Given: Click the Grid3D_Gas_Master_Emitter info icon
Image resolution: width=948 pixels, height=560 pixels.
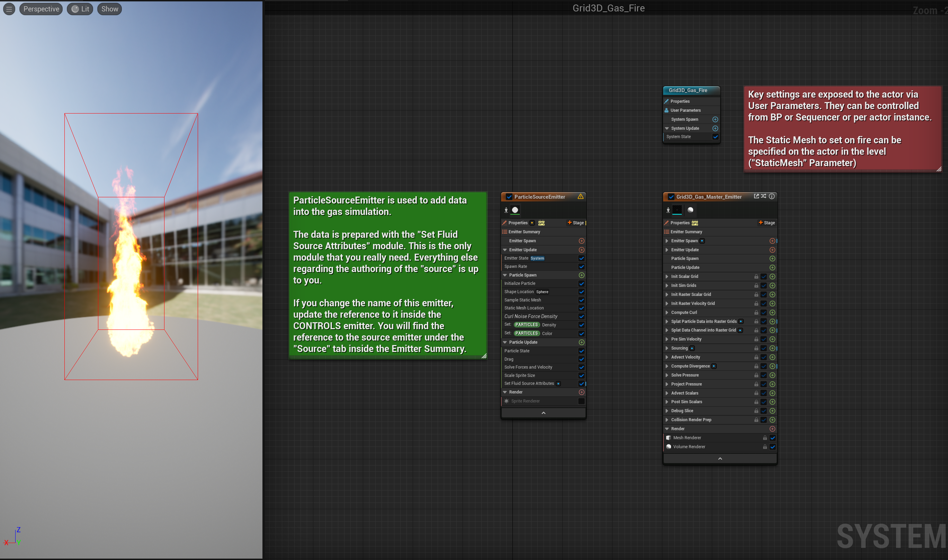Looking at the screenshot, I should pyautogui.click(x=772, y=196).
